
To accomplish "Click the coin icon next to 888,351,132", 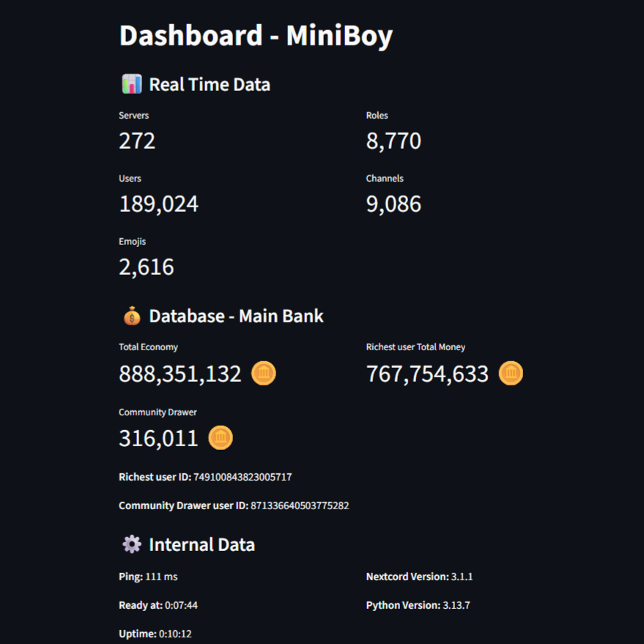I will 264,374.
